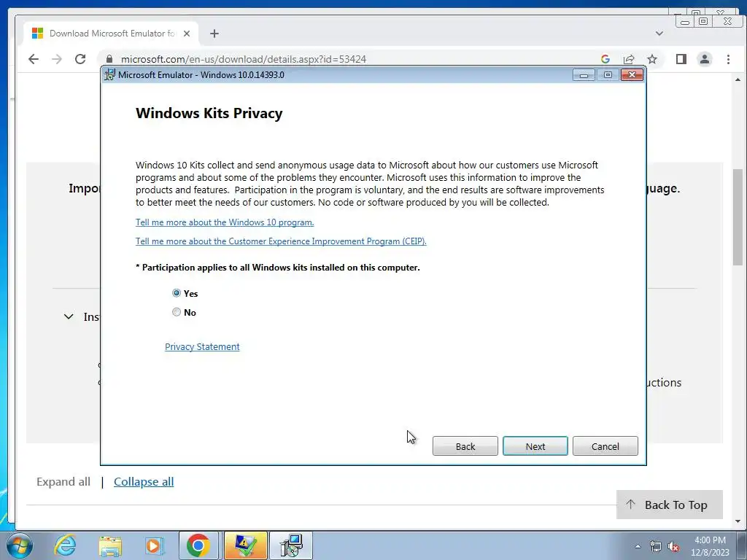747x560 pixels.
Task: Click the installer taskbar icon
Action: click(x=291, y=545)
